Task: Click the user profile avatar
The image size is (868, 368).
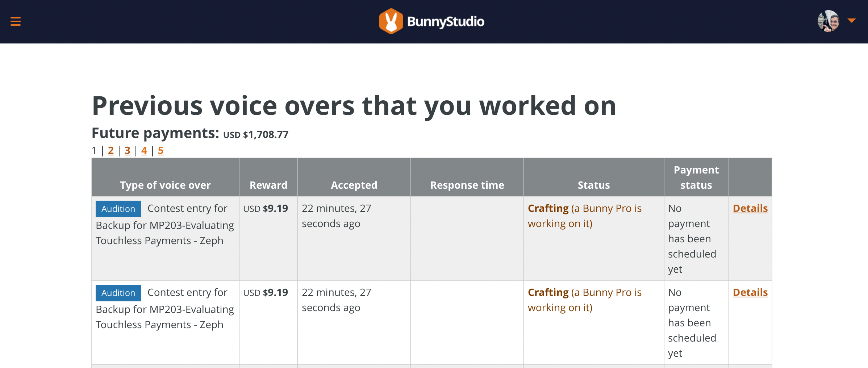Action: [828, 21]
